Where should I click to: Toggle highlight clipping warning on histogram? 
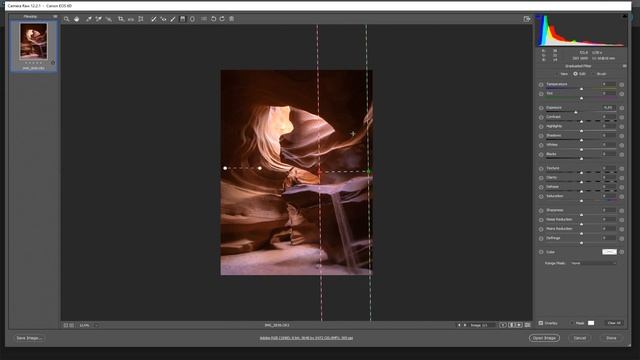click(x=624, y=16)
